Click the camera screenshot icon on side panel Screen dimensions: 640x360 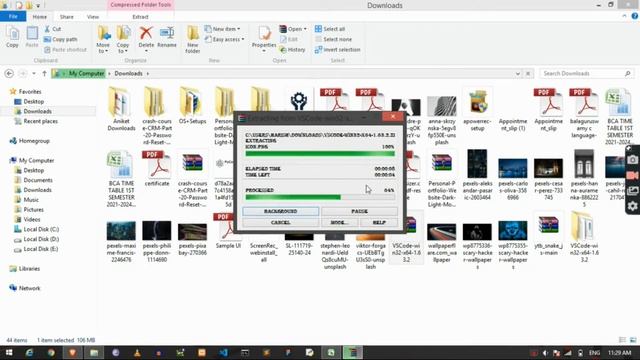[632, 160]
